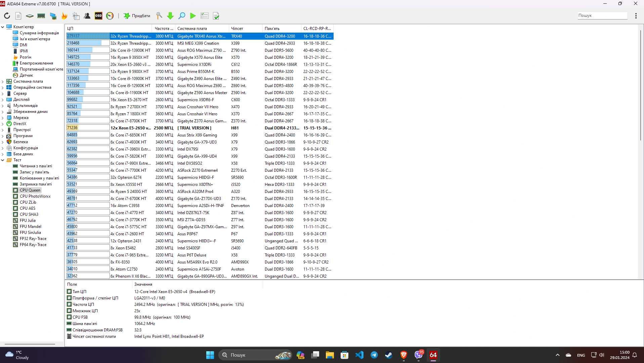Click the Refresh arrow icon in toolbar
This screenshot has width=644, height=363.
tap(7, 16)
